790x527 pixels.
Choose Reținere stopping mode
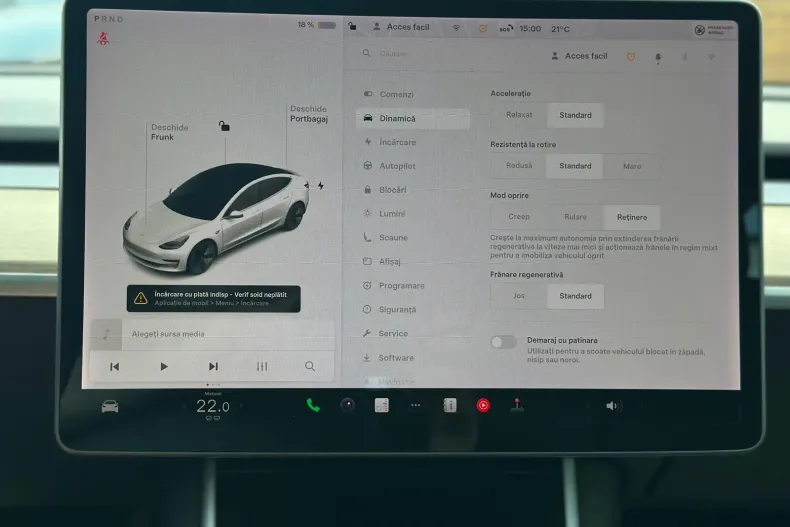(x=632, y=217)
